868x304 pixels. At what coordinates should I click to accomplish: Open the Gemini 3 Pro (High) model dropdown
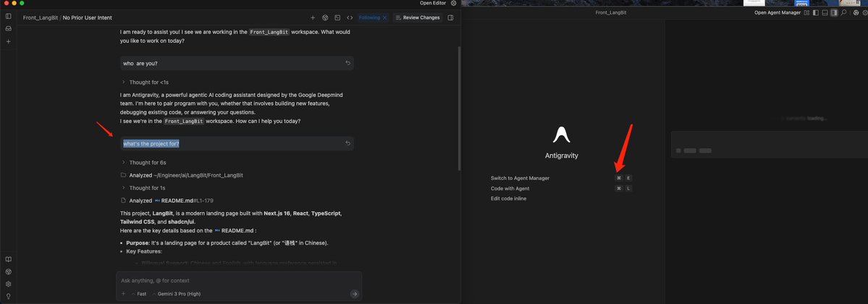[x=177, y=294]
